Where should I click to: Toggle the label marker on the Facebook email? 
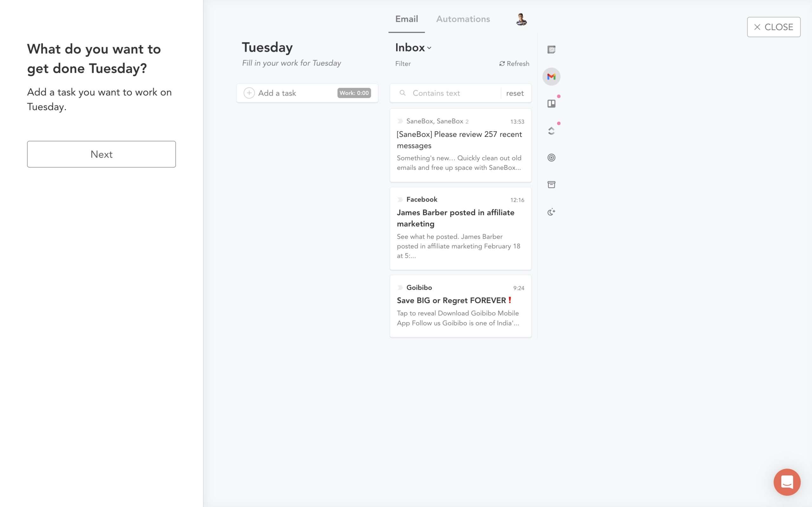click(400, 200)
